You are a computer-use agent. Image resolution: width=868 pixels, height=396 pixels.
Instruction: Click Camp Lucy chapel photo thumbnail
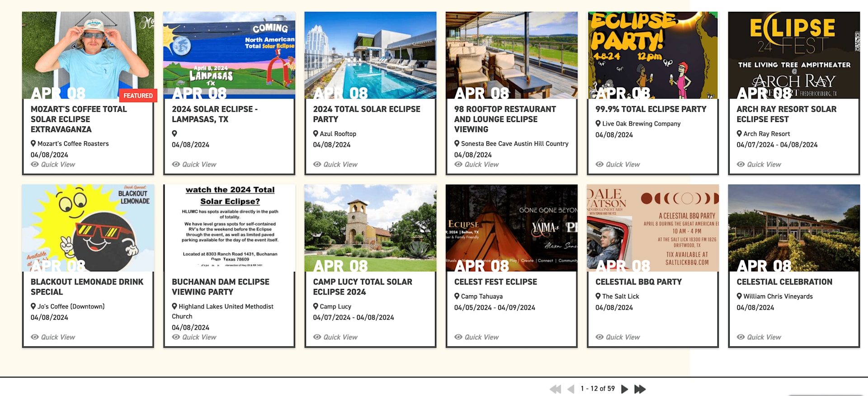pos(370,228)
